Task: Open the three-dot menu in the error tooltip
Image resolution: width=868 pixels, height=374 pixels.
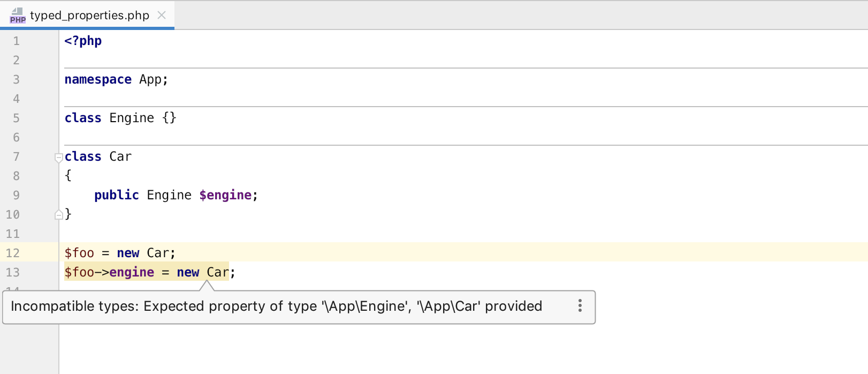Action: pyautogui.click(x=580, y=306)
